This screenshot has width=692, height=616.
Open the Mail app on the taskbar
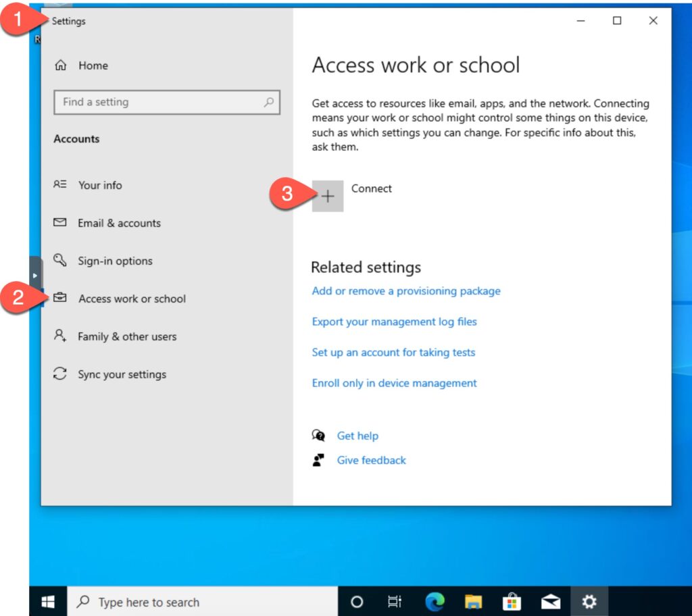(551, 602)
